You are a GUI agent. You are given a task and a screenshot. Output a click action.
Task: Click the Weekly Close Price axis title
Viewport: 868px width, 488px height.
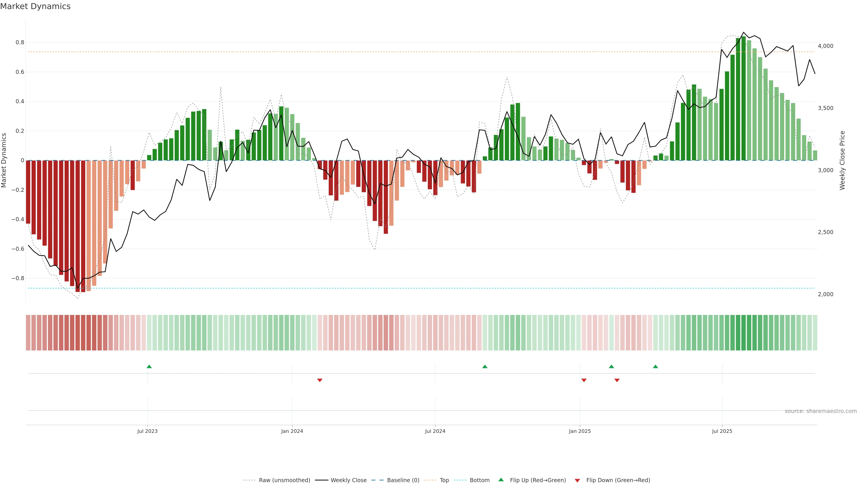pos(842,160)
